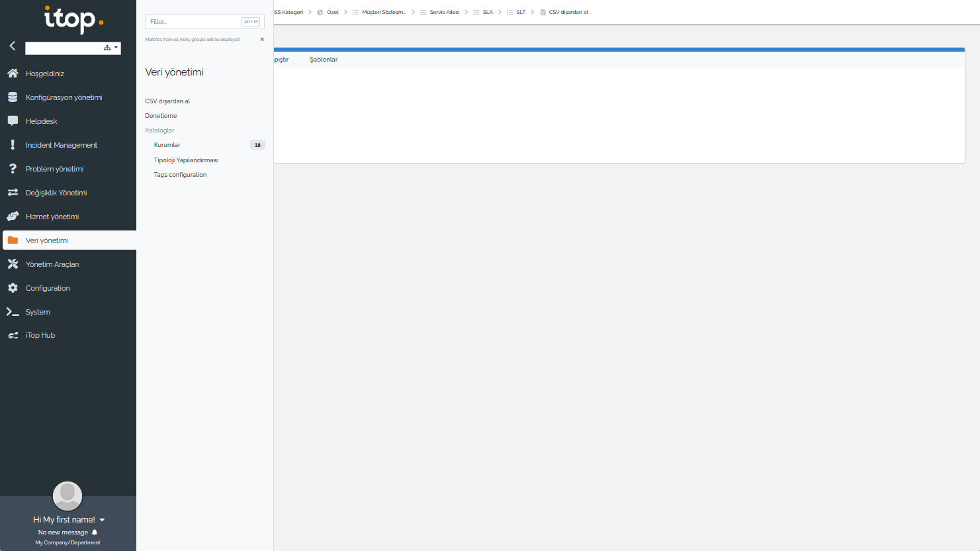Open the Configuration gear icon
Screen dimensions: 980x551
click(13, 288)
